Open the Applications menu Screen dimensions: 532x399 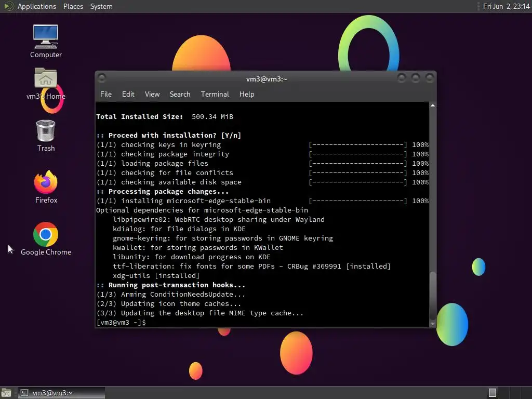click(x=37, y=6)
